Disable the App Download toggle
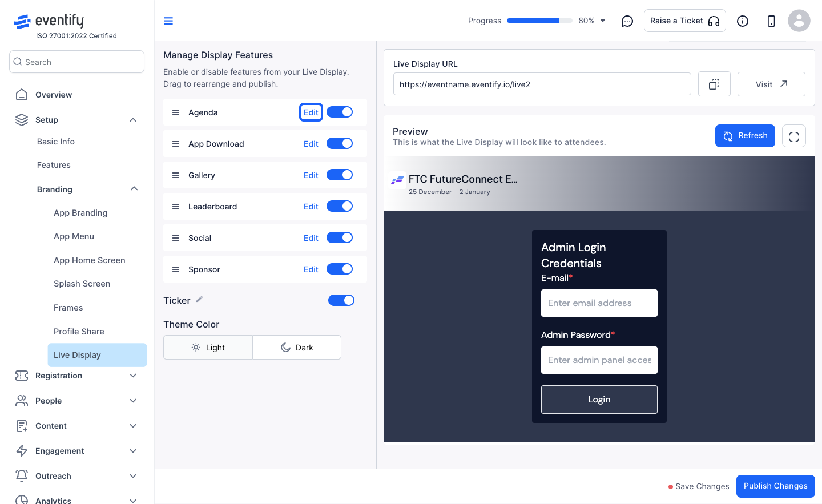822x504 pixels. [x=340, y=144]
